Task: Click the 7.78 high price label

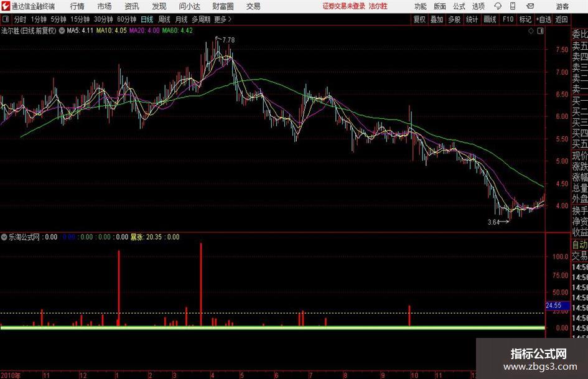Action: pos(228,40)
